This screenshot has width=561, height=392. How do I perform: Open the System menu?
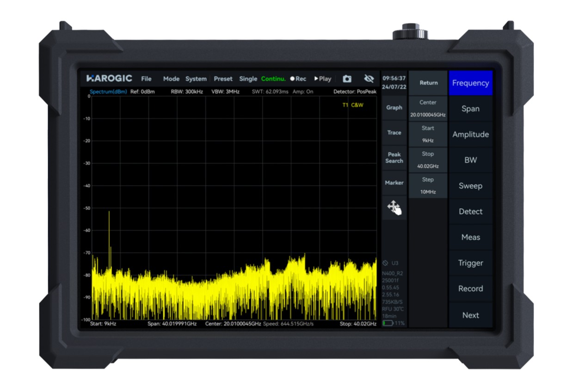(x=196, y=79)
